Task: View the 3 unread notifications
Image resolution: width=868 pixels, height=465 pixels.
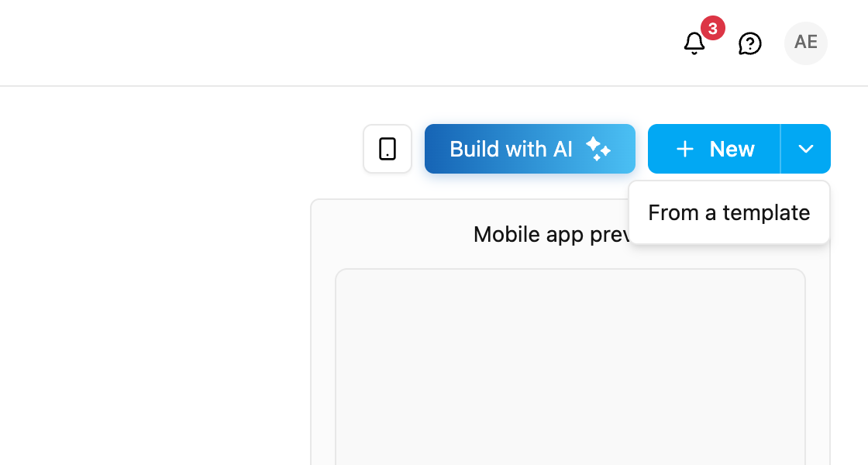Action: click(x=694, y=43)
